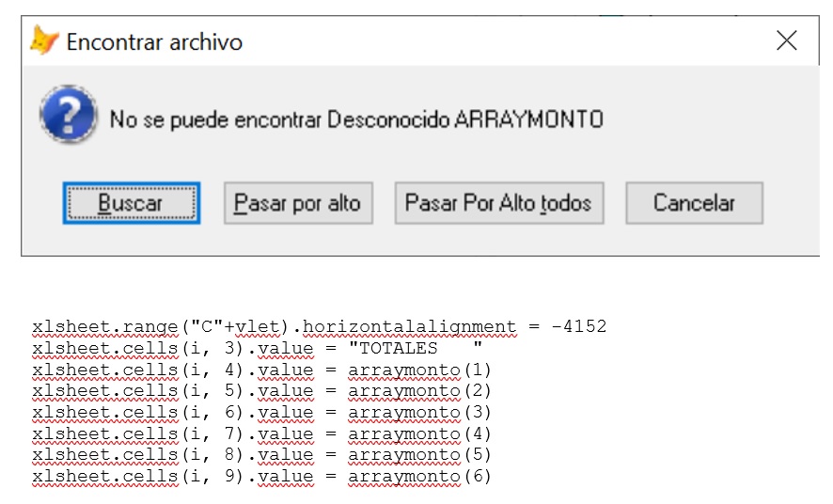Click the blue question mark icon
Viewport: 833px width, 504px height.
(68, 119)
